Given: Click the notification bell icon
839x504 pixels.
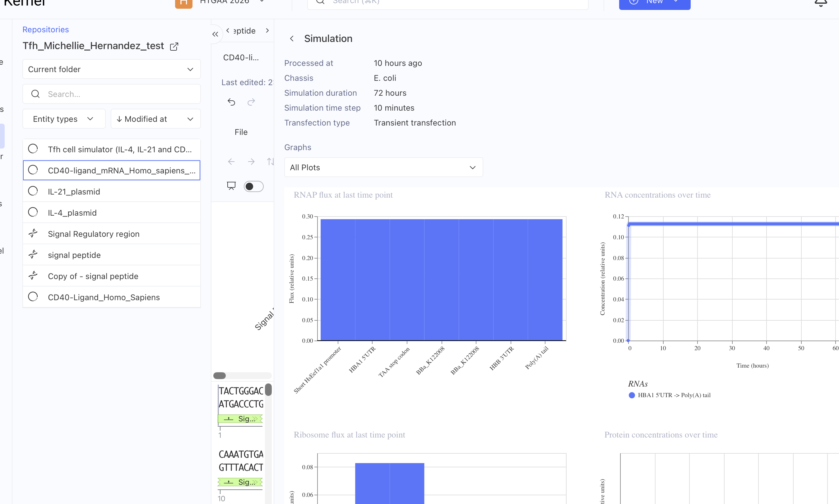Looking at the screenshot, I should coord(820,3).
